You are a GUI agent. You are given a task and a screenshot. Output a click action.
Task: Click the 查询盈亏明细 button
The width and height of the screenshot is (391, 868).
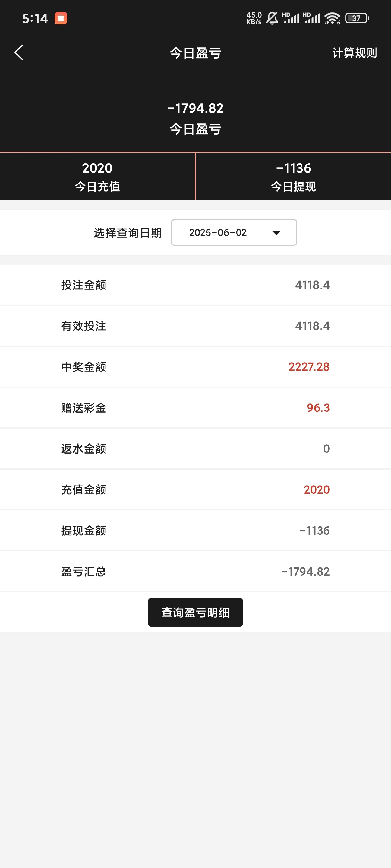coord(195,612)
